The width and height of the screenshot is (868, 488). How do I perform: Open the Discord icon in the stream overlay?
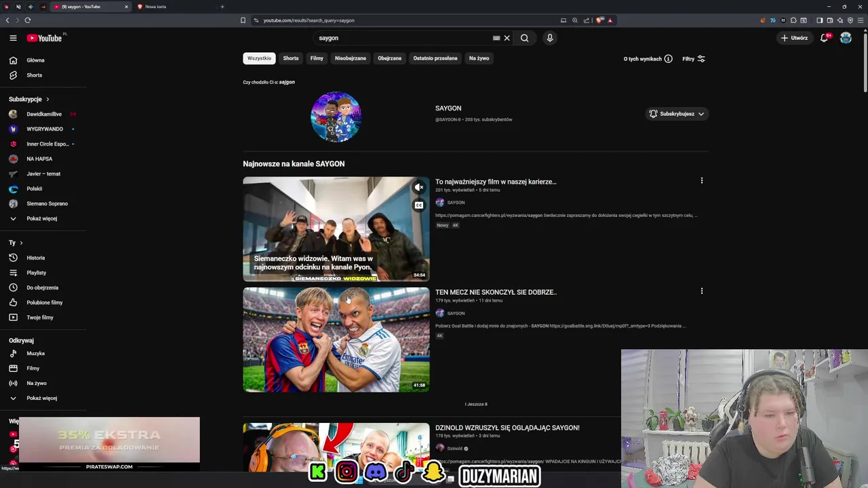[376, 472]
